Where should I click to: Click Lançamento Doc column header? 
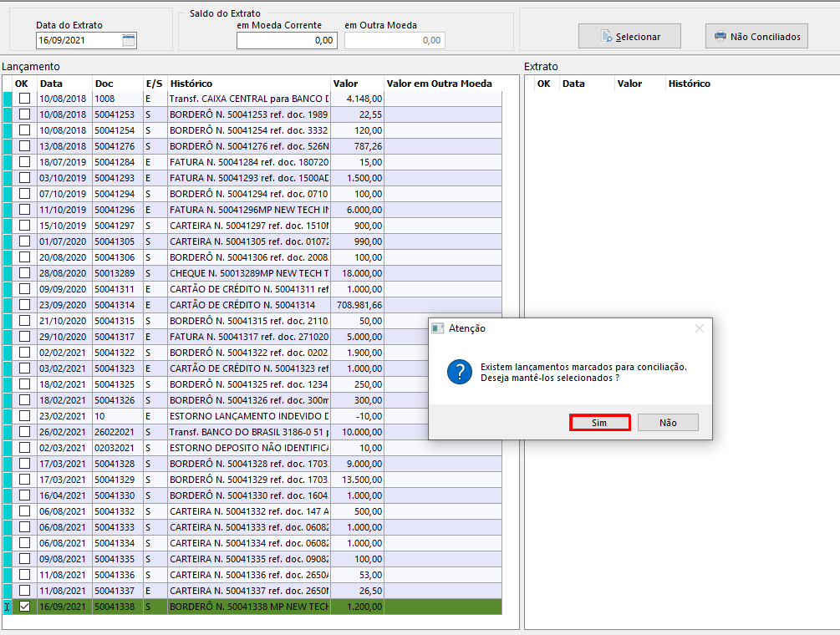tap(118, 84)
